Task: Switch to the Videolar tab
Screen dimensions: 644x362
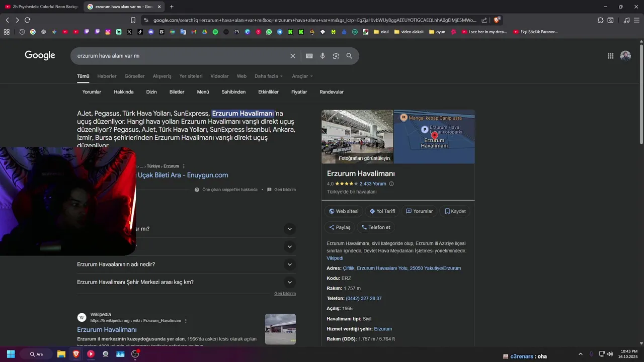Action: click(x=219, y=76)
